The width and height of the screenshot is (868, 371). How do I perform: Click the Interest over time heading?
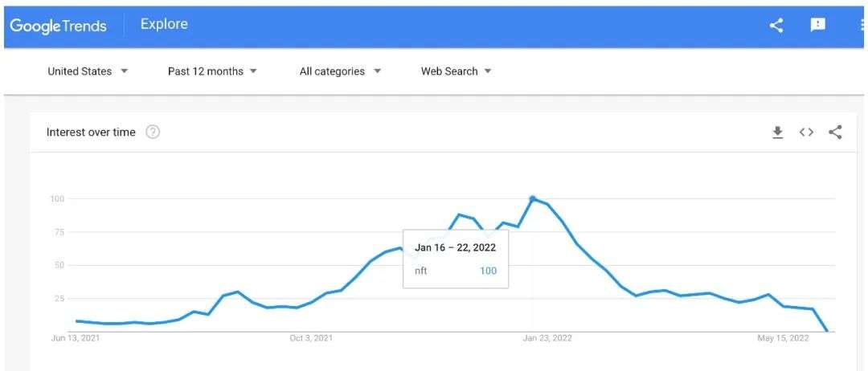[91, 132]
